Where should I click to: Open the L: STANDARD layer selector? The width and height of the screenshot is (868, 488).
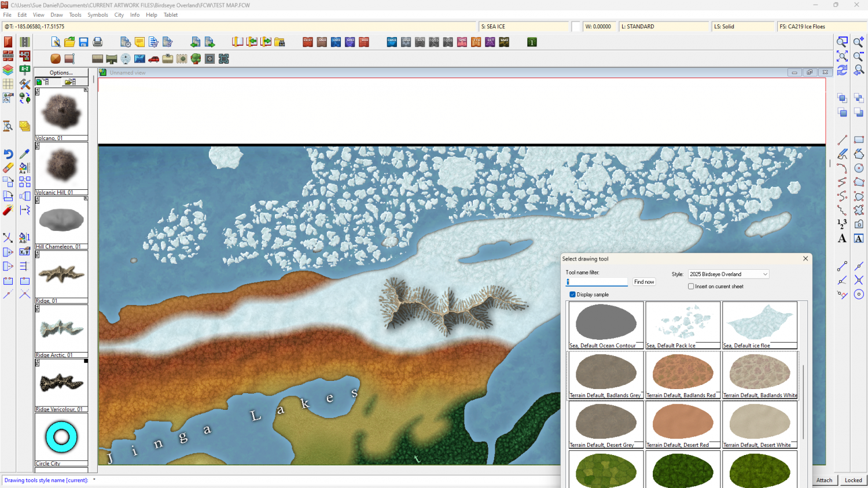click(x=664, y=27)
